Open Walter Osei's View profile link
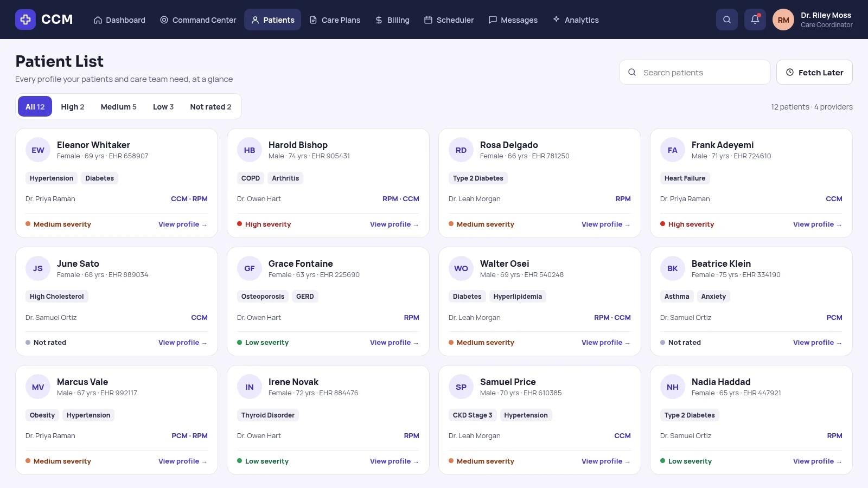 coord(606,342)
